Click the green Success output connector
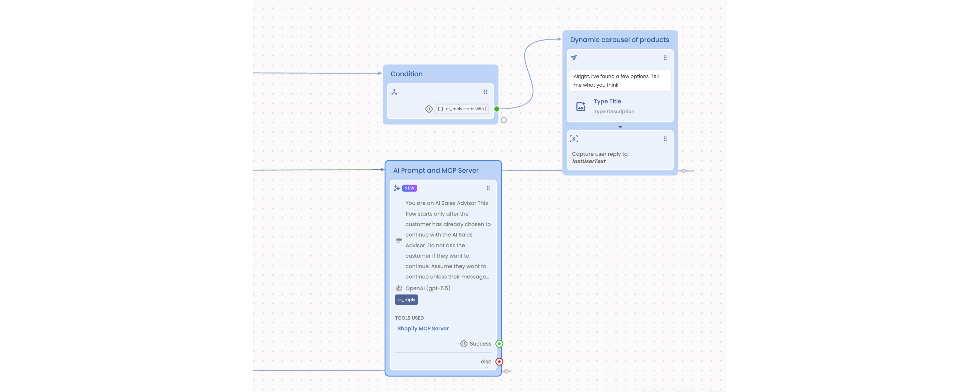The image size is (980, 392). (x=499, y=344)
